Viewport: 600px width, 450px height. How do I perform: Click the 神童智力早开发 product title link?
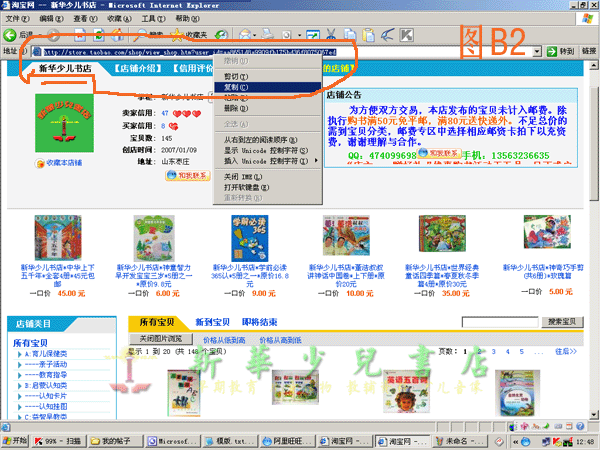pos(153,276)
